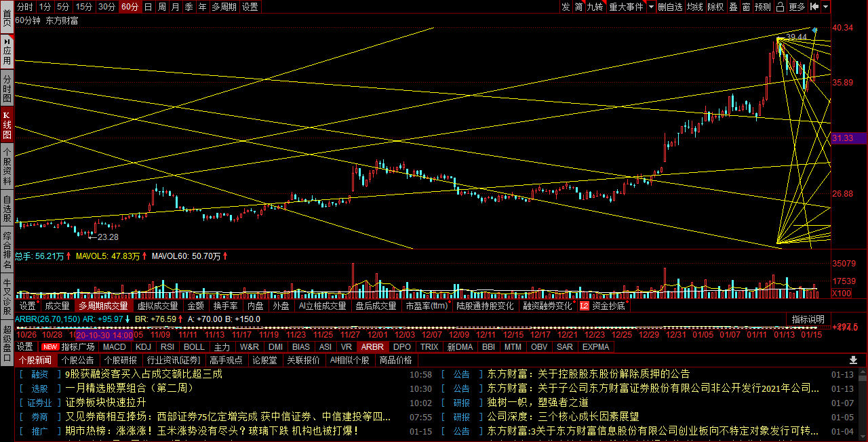Open the 牛叉诊股 sidebar tab
The width and height of the screenshot is (868, 442).
pos(7,295)
